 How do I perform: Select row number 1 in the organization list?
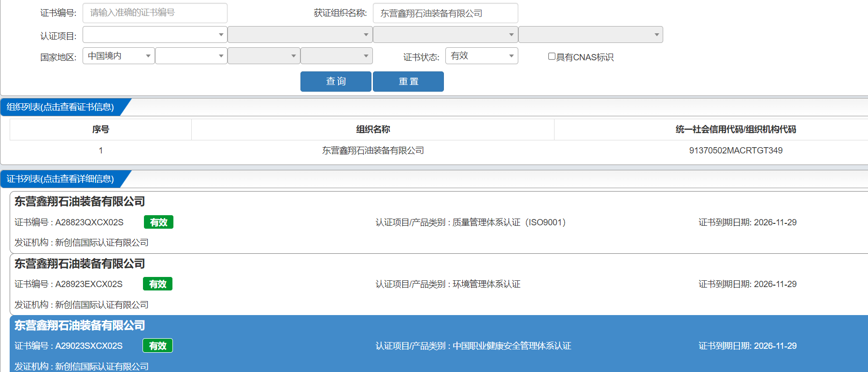coord(100,151)
